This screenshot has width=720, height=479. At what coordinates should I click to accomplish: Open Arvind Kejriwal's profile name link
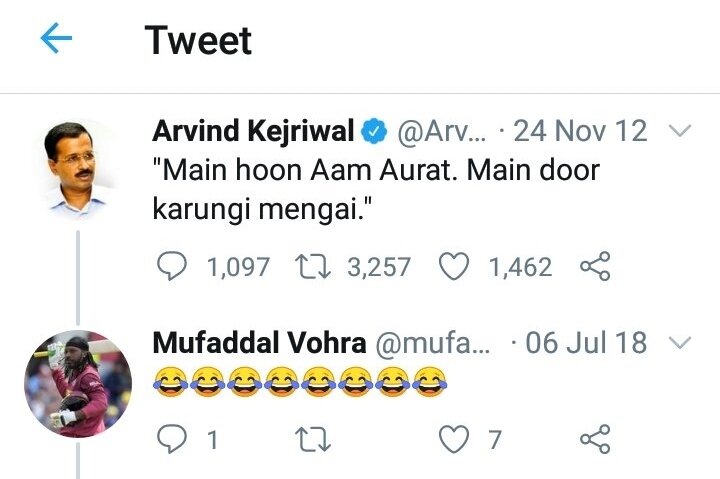click(253, 131)
